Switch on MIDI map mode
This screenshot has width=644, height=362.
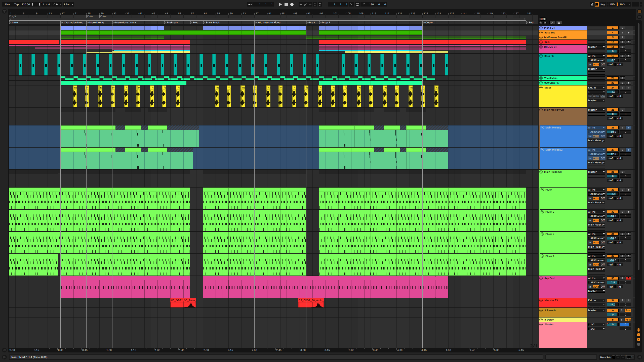[x=612, y=4]
